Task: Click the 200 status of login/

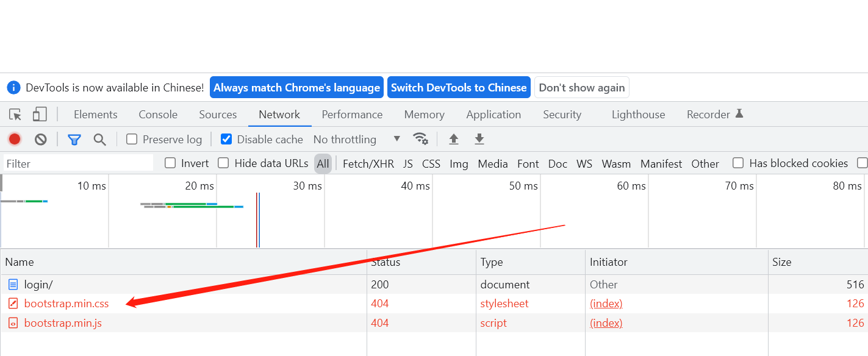Action: [x=379, y=285]
